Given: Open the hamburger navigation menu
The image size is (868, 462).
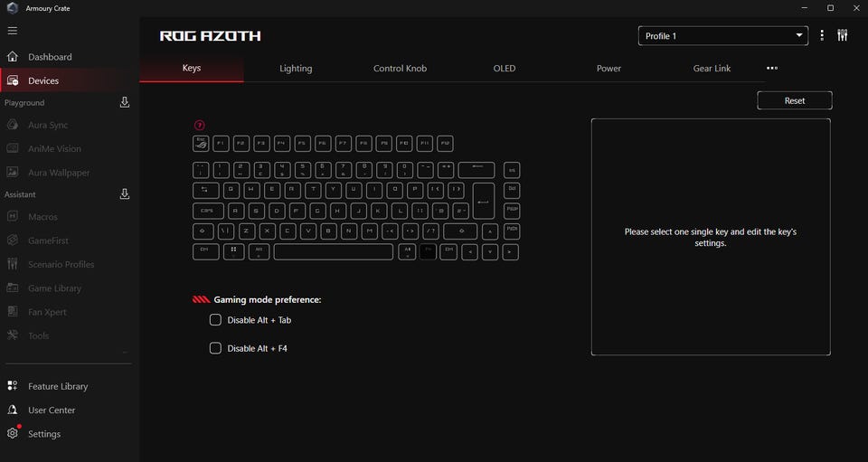Looking at the screenshot, I should (12, 31).
